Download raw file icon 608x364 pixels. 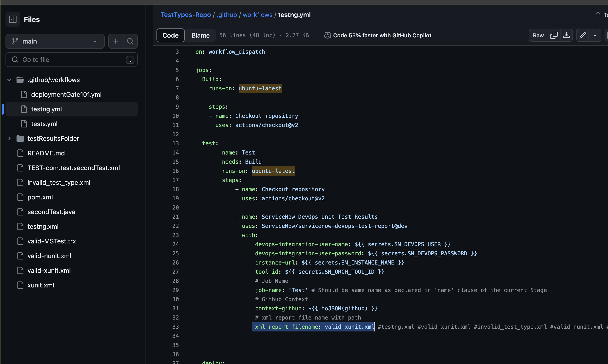(x=566, y=35)
